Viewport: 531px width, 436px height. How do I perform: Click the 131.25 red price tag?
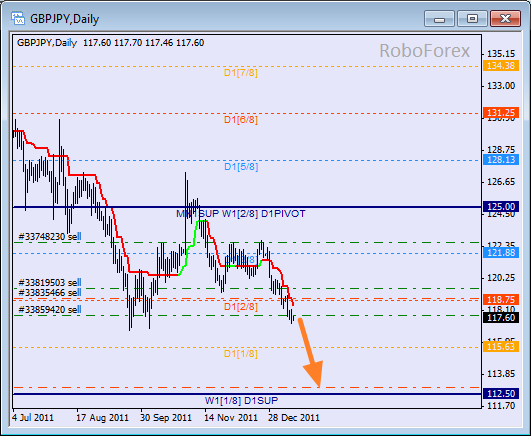tap(501, 112)
